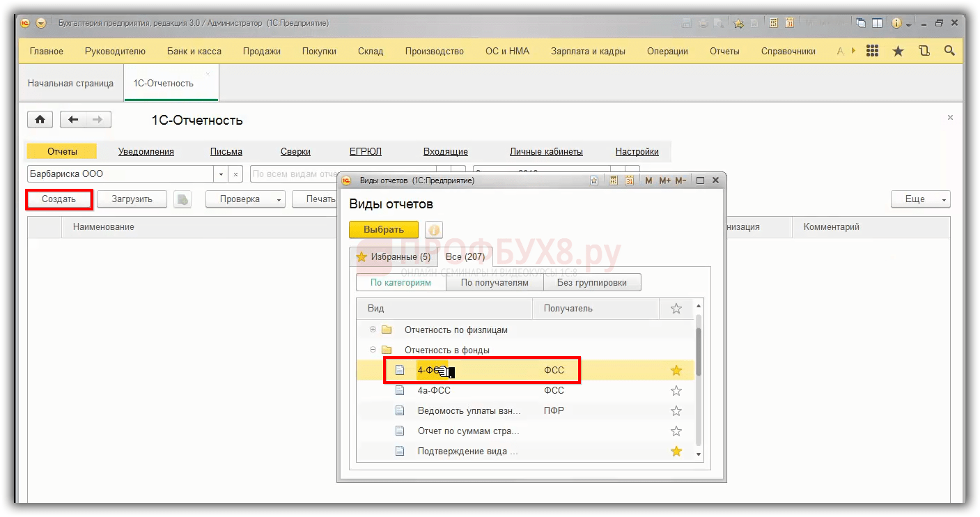Open the Справочники menu
980x517 pixels.
click(x=788, y=51)
